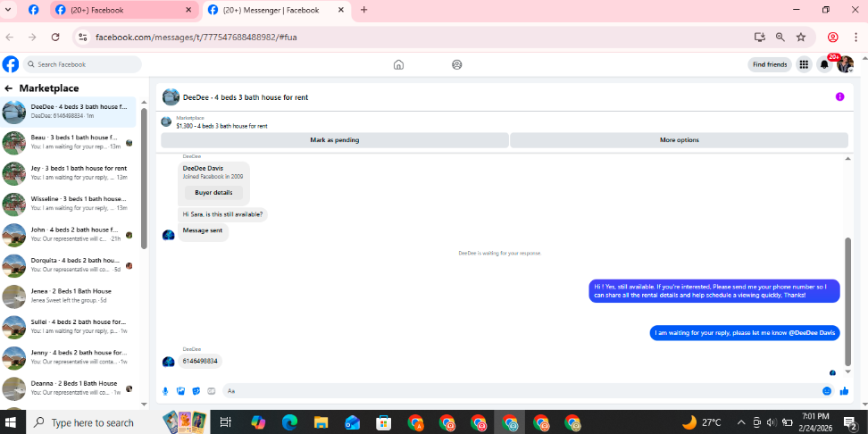Open the tab search dropdown arrow
Image resolution: width=868 pixels, height=434 pixels.
tap(8, 10)
